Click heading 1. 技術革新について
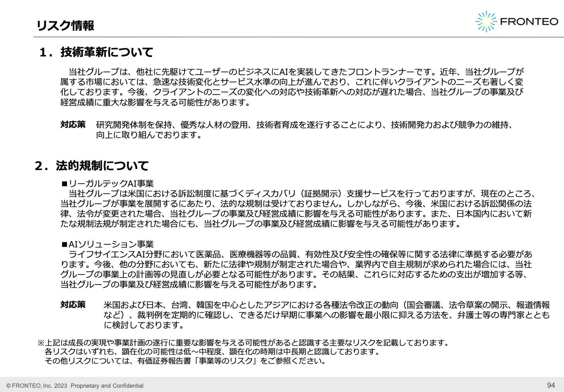 click(x=96, y=52)
